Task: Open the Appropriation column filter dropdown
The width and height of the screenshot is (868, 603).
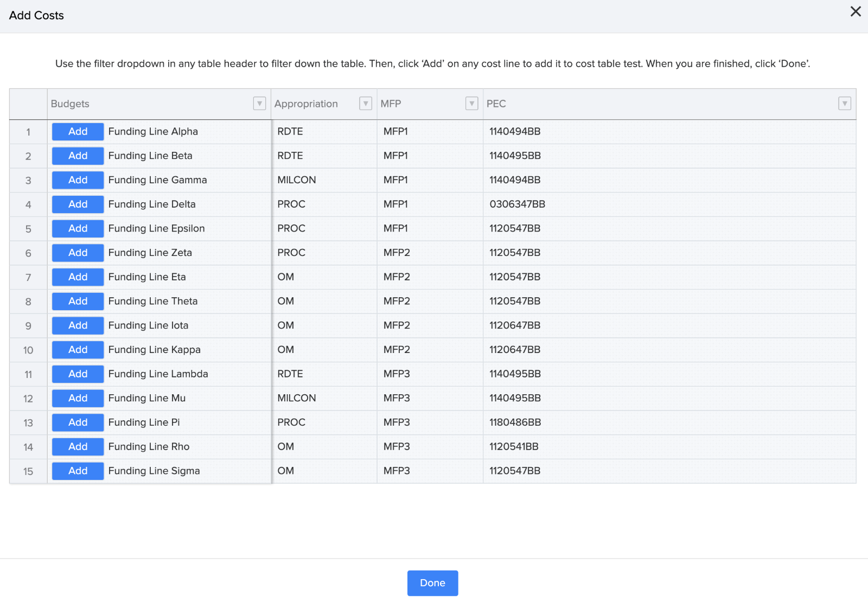Action: pyautogui.click(x=366, y=104)
